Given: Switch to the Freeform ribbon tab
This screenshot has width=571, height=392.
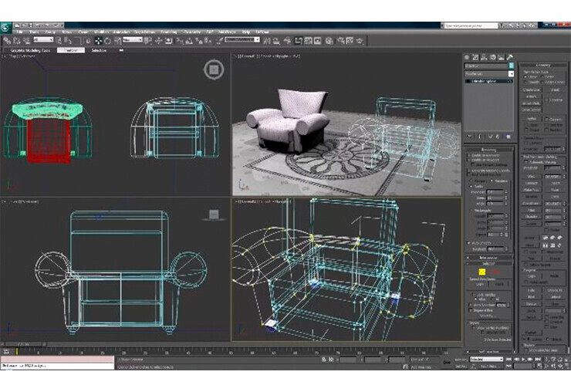Looking at the screenshot, I should point(71,50).
